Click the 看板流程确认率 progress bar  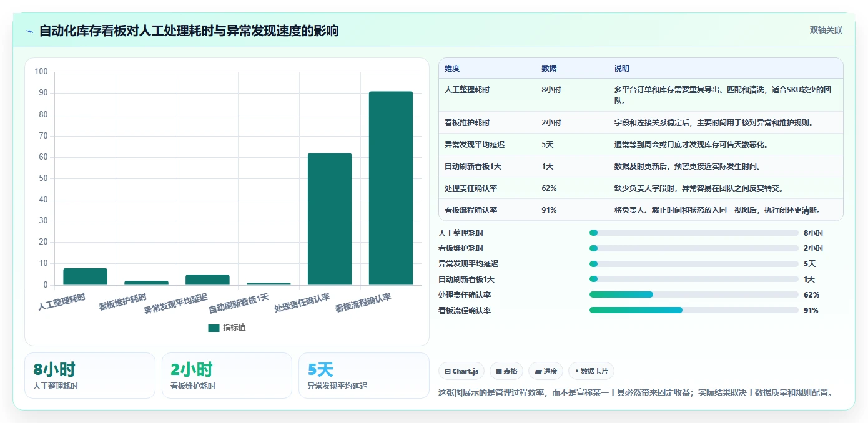click(694, 310)
